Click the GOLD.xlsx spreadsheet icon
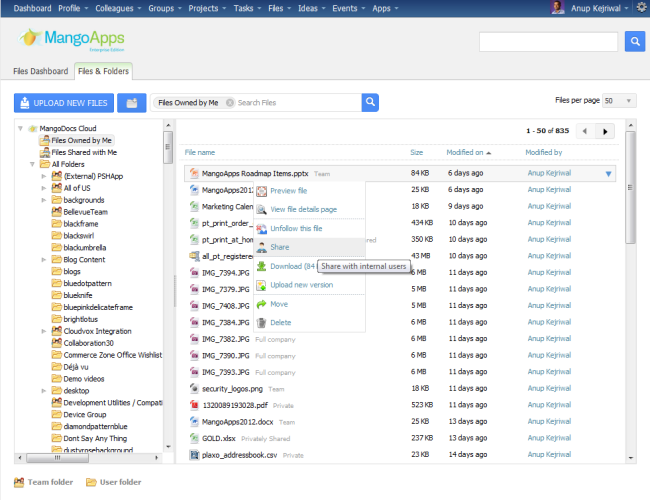This screenshot has width=650, height=500. (x=194, y=438)
